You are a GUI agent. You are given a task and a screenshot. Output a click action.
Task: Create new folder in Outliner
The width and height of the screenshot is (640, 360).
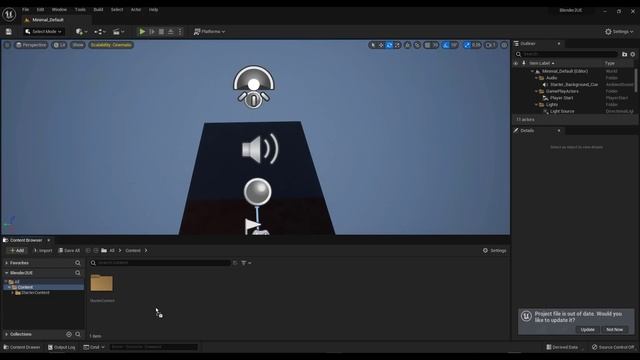click(x=624, y=54)
